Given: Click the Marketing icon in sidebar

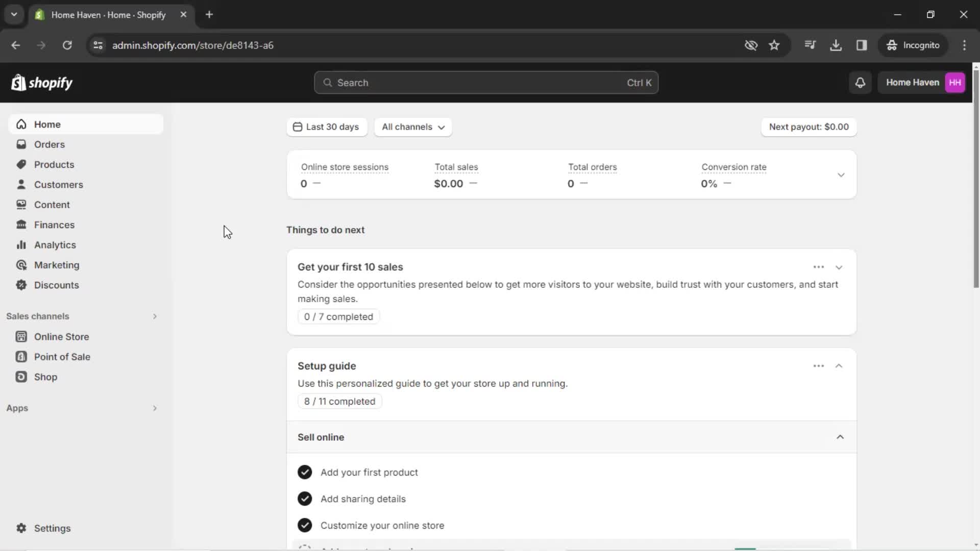Looking at the screenshot, I should coord(21,265).
